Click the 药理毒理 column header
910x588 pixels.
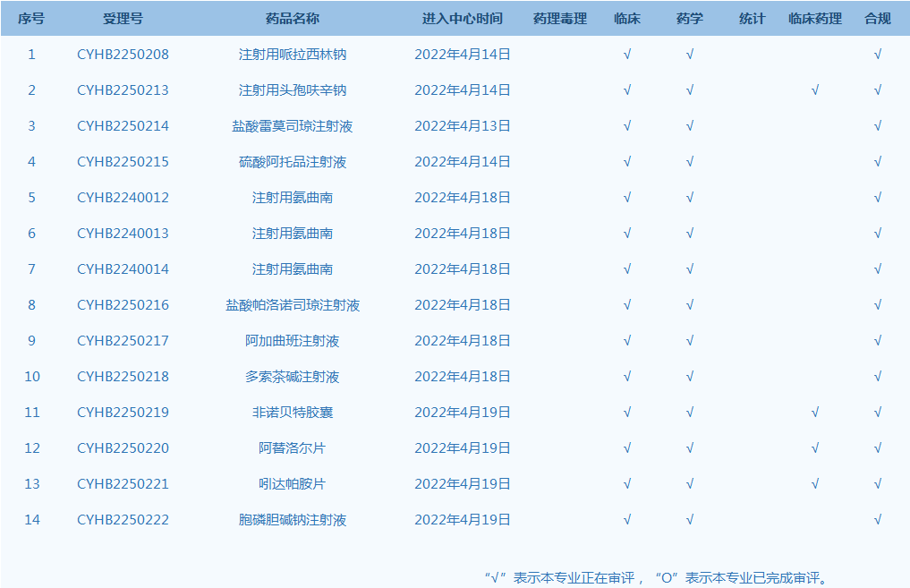560,19
